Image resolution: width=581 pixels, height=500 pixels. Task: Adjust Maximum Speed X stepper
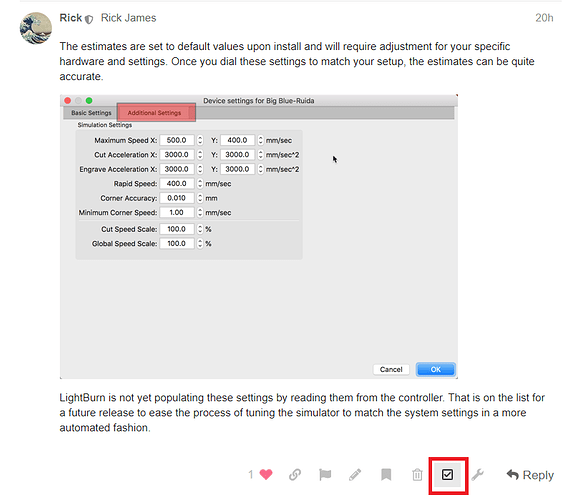[x=200, y=140]
